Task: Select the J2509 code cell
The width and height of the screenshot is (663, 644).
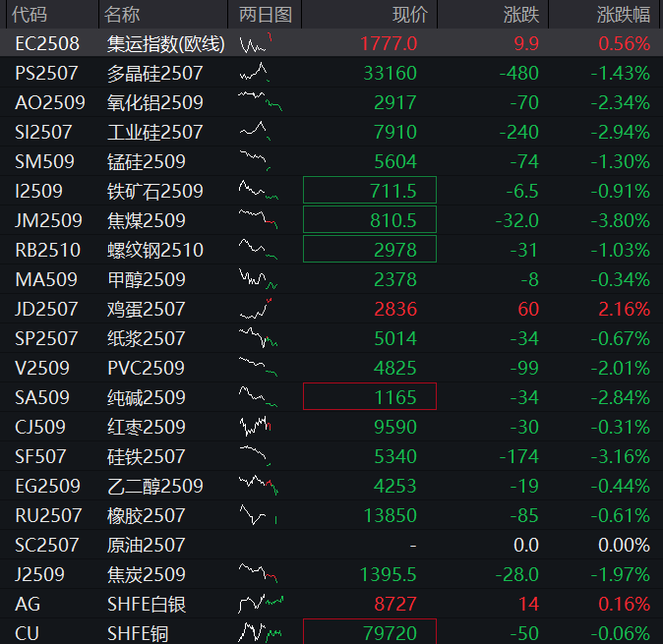Action: (x=39, y=574)
